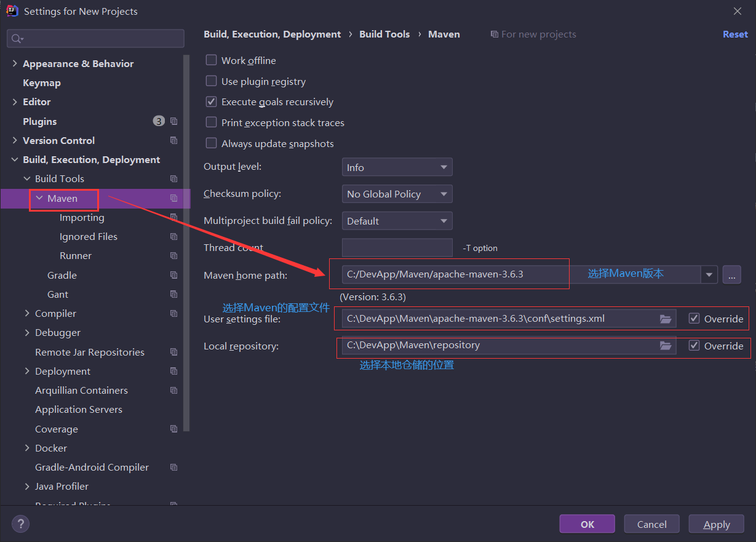Click the browse ellipsis button for Maven home
756x542 pixels.
[x=731, y=275]
